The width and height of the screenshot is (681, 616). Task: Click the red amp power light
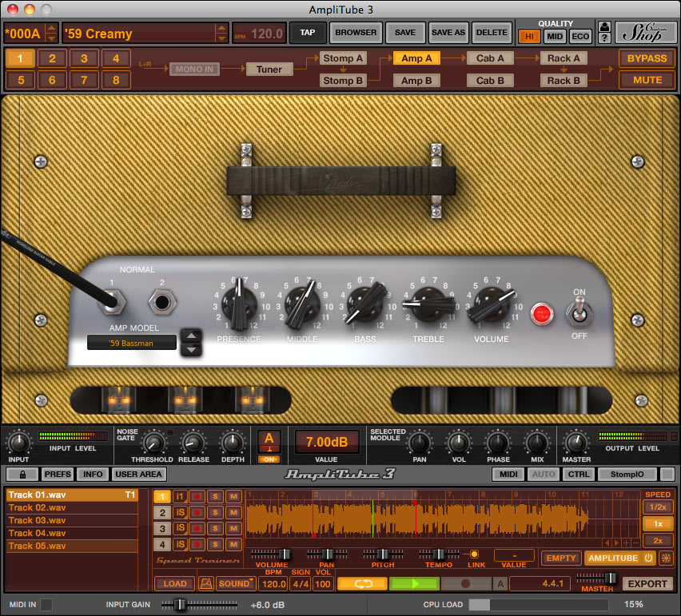point(541,314)
